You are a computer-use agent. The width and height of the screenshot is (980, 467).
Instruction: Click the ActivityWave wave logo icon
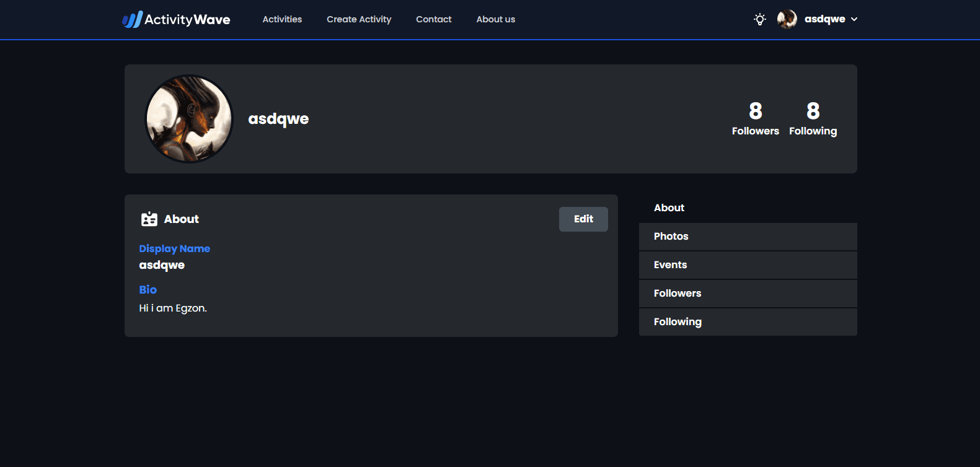132,20
